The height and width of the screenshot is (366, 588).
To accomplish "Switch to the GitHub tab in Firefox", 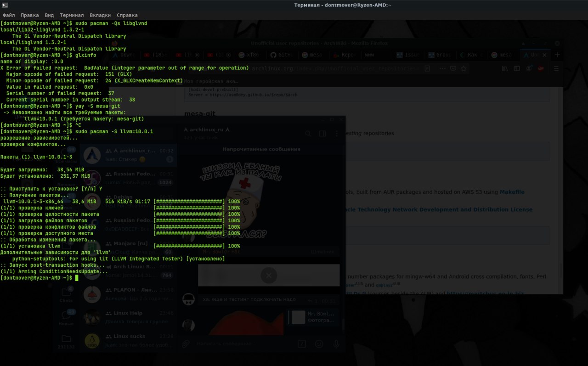I will tap(282, 55).
